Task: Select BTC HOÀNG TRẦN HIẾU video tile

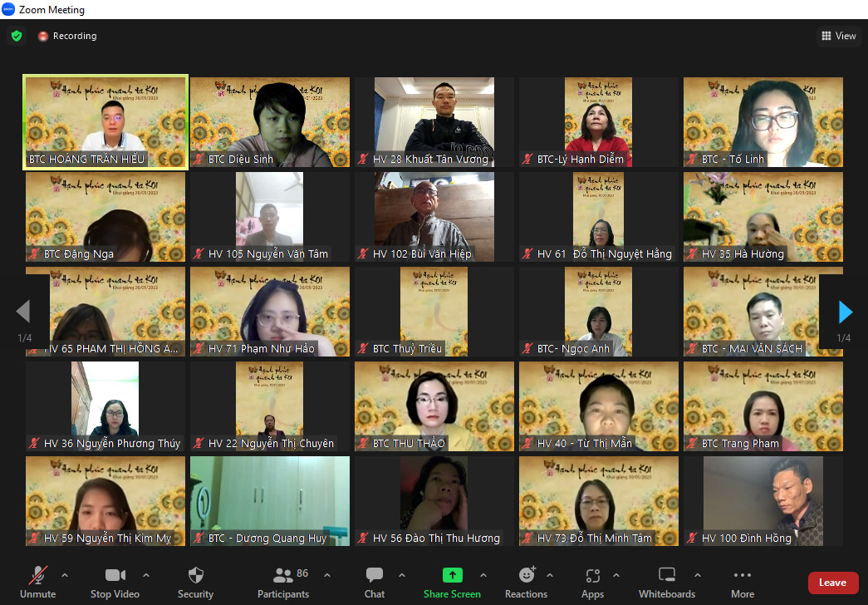Action: click(x=105, y=122)
